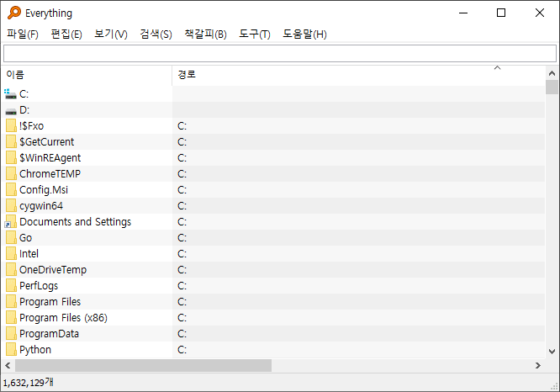This screenshot has height=392, width=560.
Task: Click the vertical scrollbar thumb
Action: pyautogui.click(x=552, y=87)
